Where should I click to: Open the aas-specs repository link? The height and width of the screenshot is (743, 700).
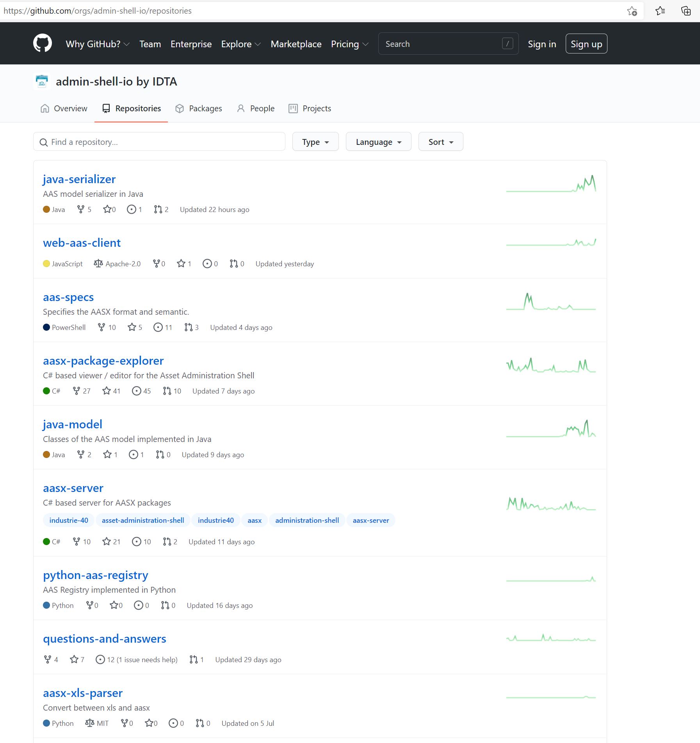[68, 297]
